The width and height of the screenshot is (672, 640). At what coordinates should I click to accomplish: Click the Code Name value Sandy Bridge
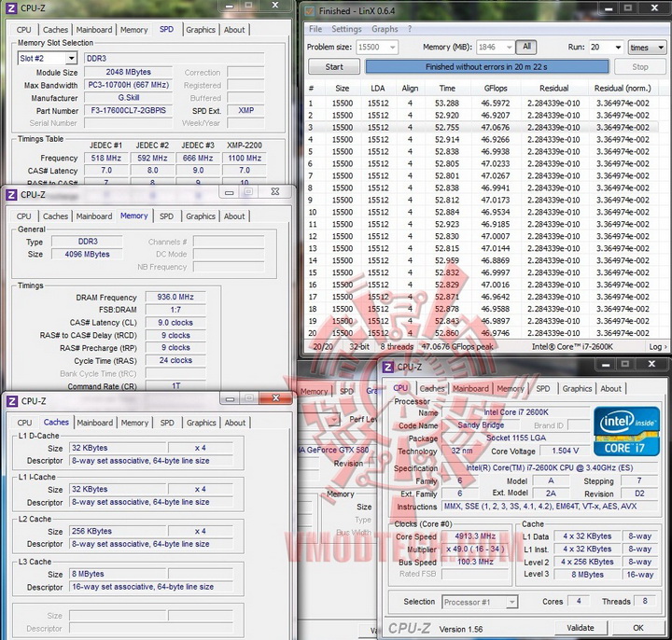coord(481,424)
